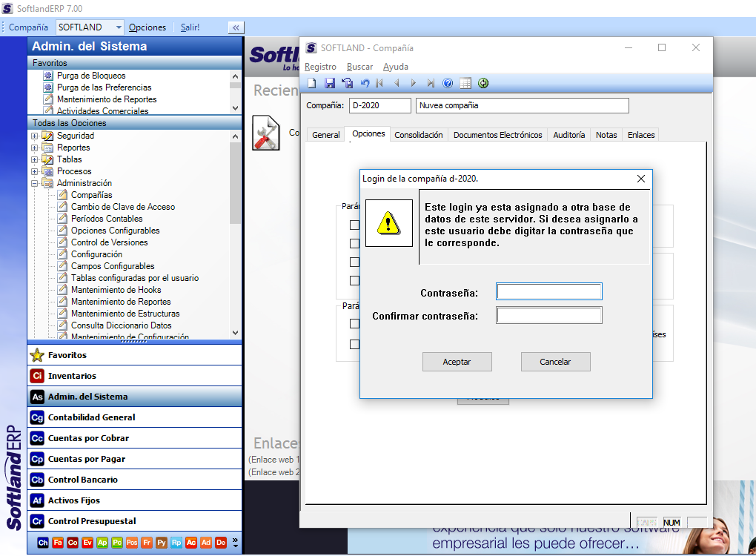Go to last record using toolbar arrow
Image resolution: width=756 pixels, height=556 pixels.
click(431, 83)
